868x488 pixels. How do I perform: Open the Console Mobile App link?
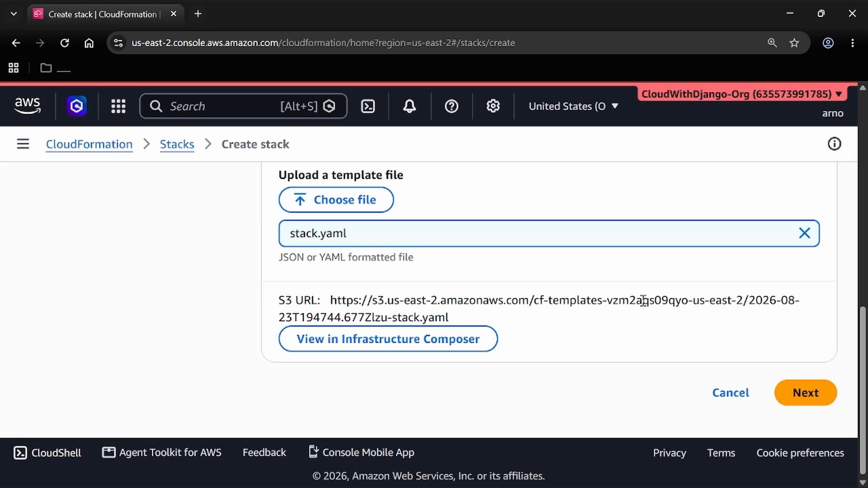click(x=361, y=452)
